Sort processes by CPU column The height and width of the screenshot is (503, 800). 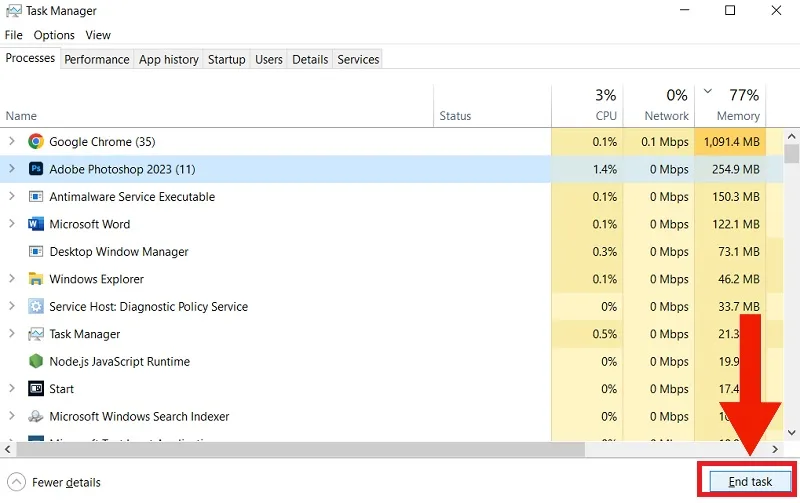coord(587,106)
